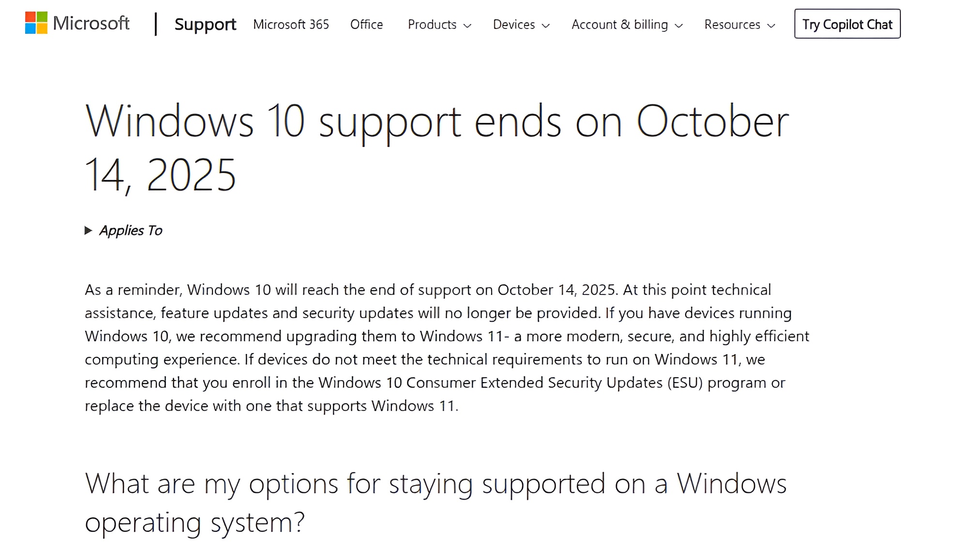This screenshot has height=560, width=957.
Task: Open the Support home link
Action: pos(205,24)
